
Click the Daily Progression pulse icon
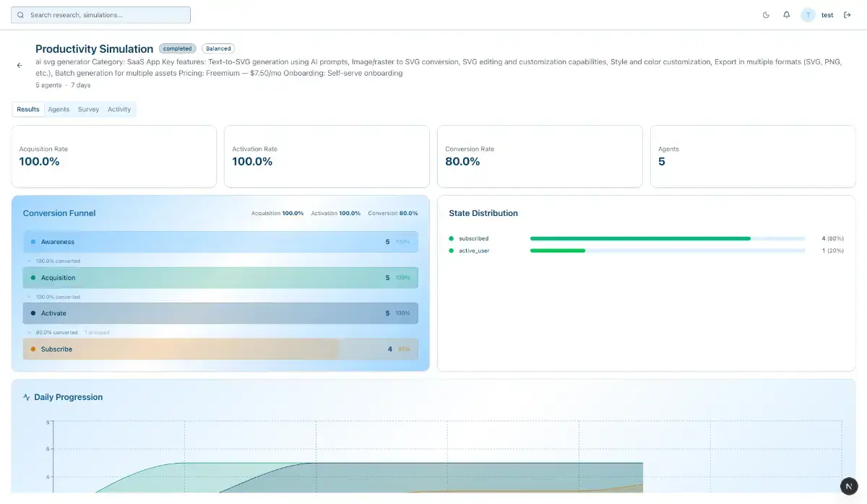(x=27, y=397)
